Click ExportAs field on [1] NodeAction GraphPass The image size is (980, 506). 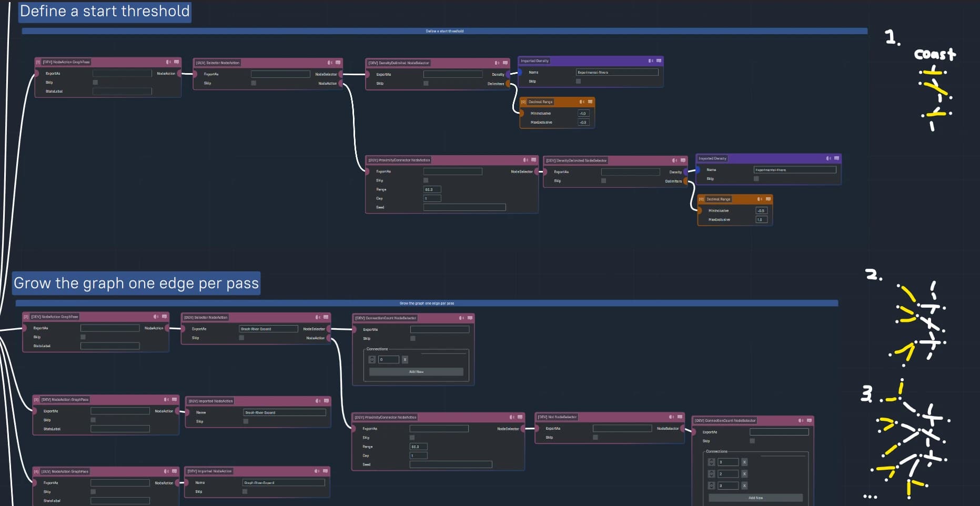[122, 73]
